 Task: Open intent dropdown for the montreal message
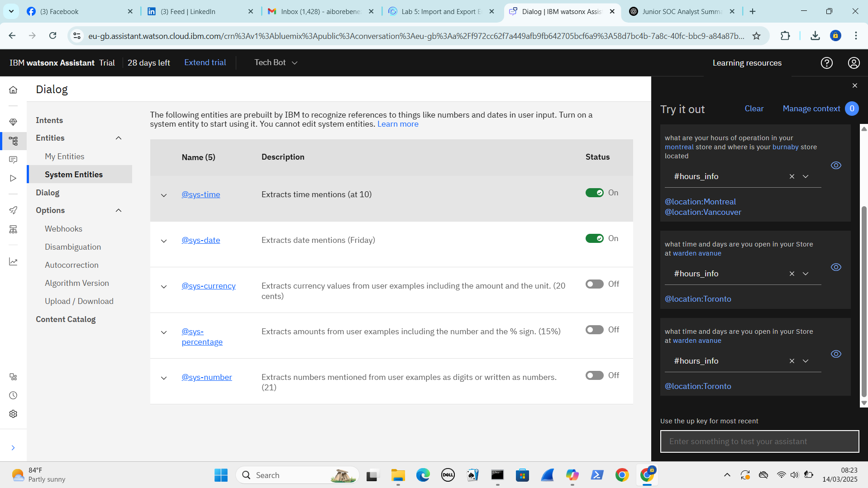pos(806,176)
